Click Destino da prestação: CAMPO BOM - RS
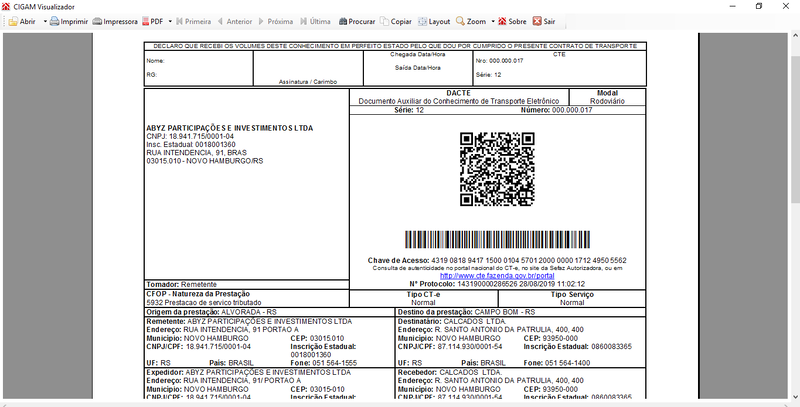 point(466,312)
